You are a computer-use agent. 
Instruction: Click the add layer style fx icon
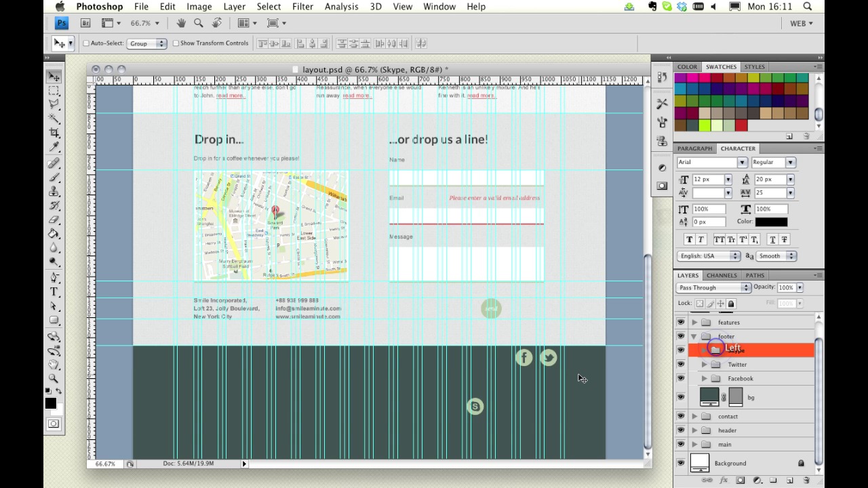coord(724,481)
